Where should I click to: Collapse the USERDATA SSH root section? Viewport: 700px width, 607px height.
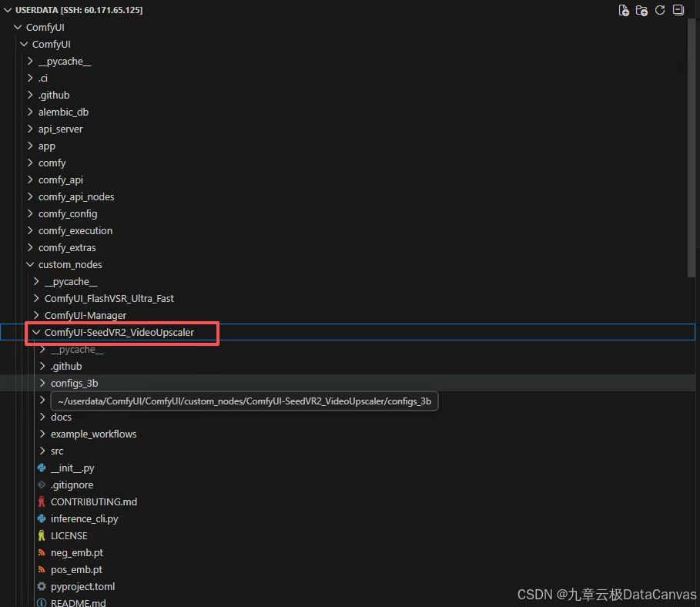coord(8,10)
